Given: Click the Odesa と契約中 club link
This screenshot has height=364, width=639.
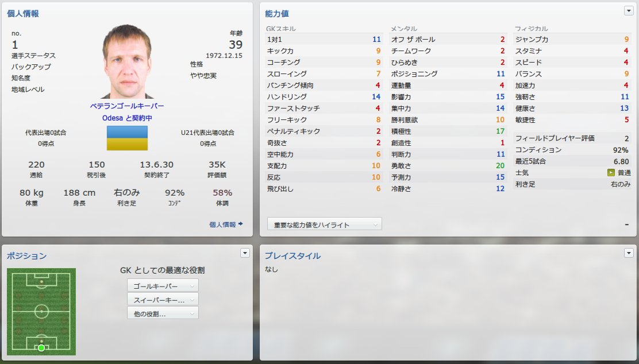Looking at the screenshot, I should tap(127, 118).
